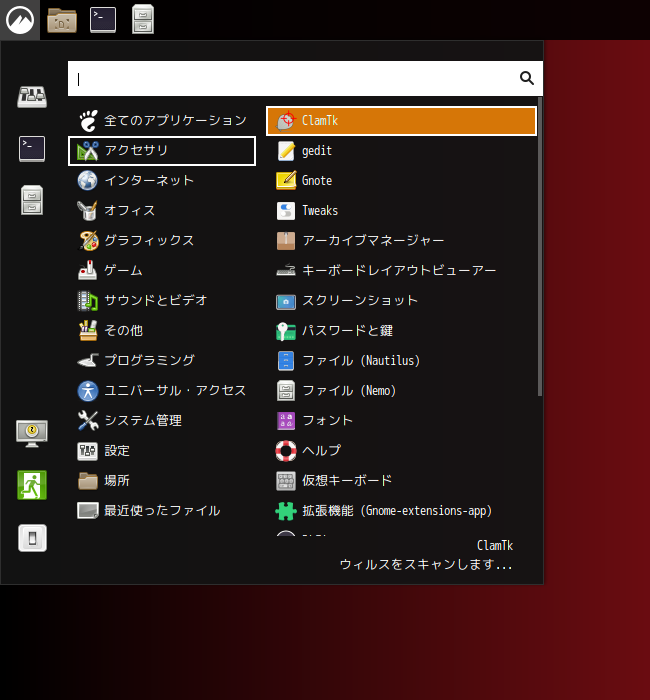Click the application list scrollbar

tap(540, 246)
